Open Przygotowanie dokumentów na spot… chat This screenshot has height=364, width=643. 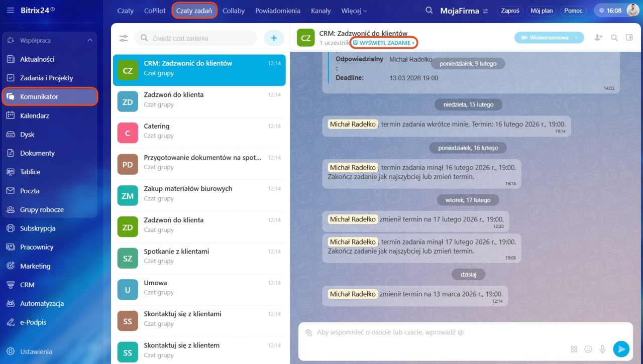click(199, 164)
